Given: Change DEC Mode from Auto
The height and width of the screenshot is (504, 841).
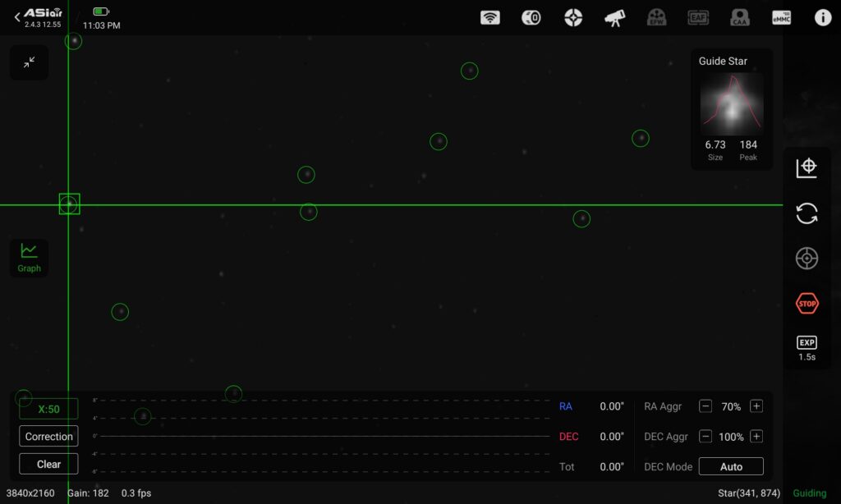Looking at the screenshot, I should pyautogui.click(x=730, y=466).
